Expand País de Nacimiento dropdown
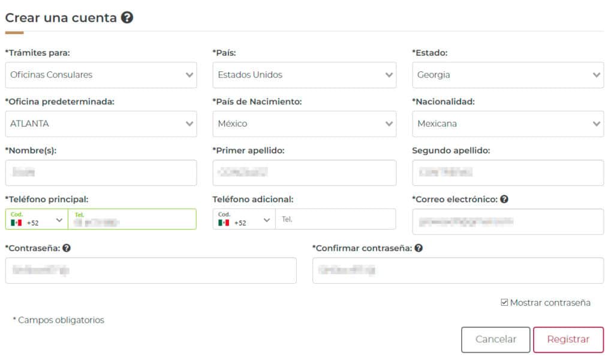Viewport: 614px width, 364px height. click(x=304, y=124)
